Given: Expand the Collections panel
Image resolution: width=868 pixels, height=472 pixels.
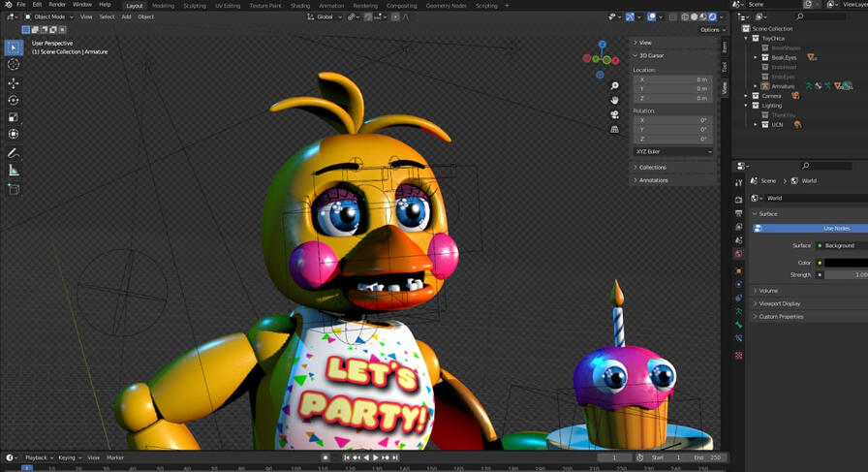Looking at the screenshot, I should (x=652, y=167).
